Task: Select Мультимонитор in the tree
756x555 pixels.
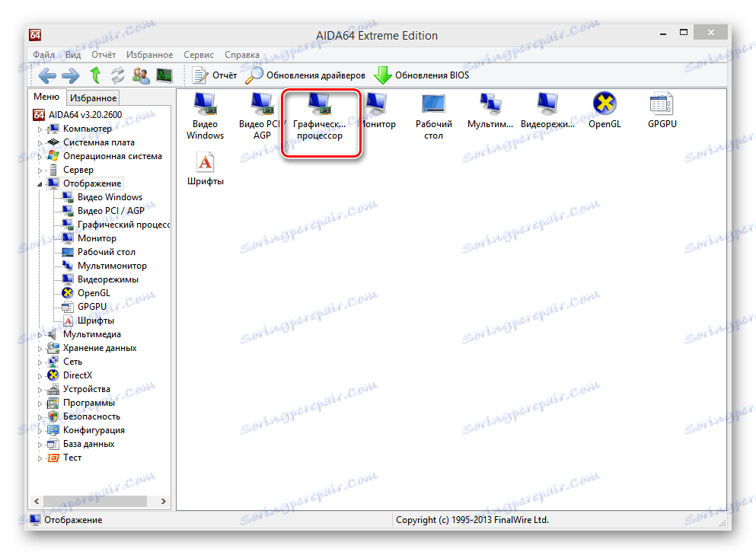Action: pos(104,266)
